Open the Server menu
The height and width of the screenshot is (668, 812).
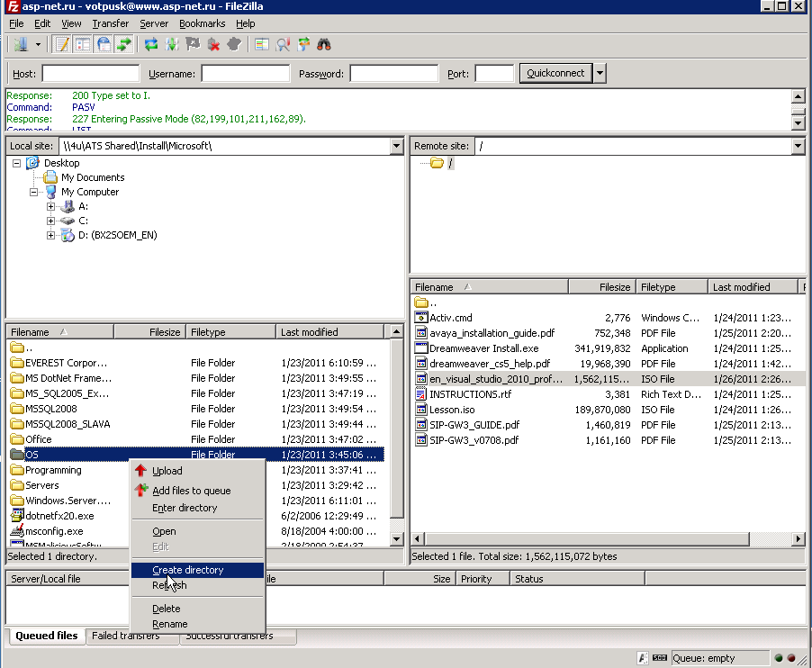154,23
